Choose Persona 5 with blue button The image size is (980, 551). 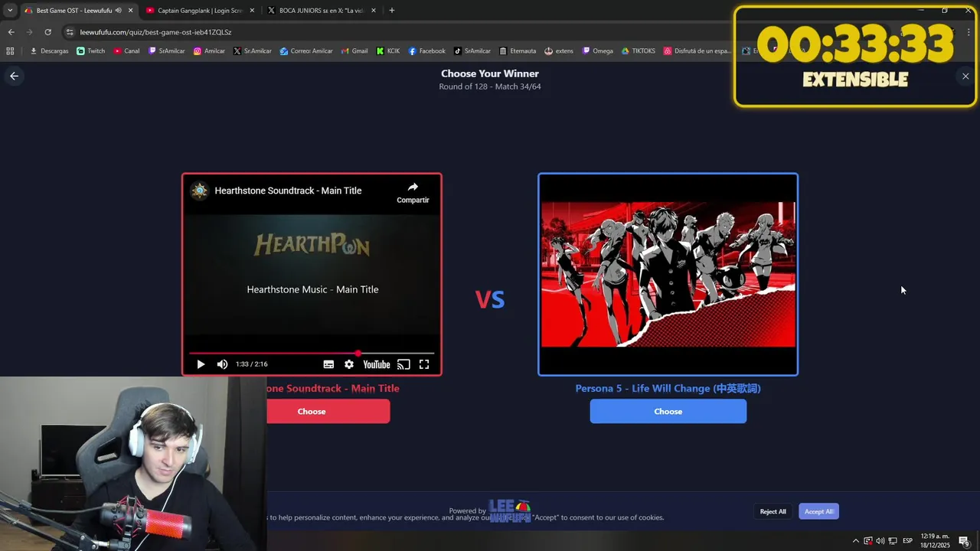[x=668, y=411]
